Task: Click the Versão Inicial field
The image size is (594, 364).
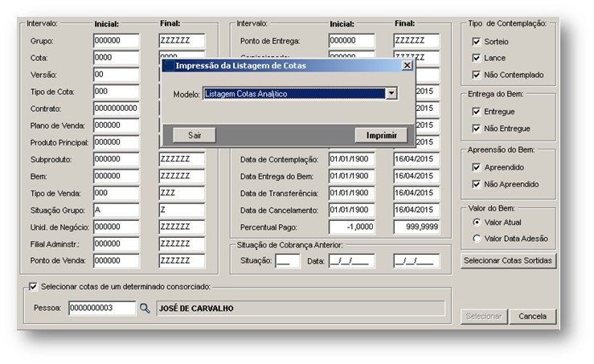Action: coord(117,75)
